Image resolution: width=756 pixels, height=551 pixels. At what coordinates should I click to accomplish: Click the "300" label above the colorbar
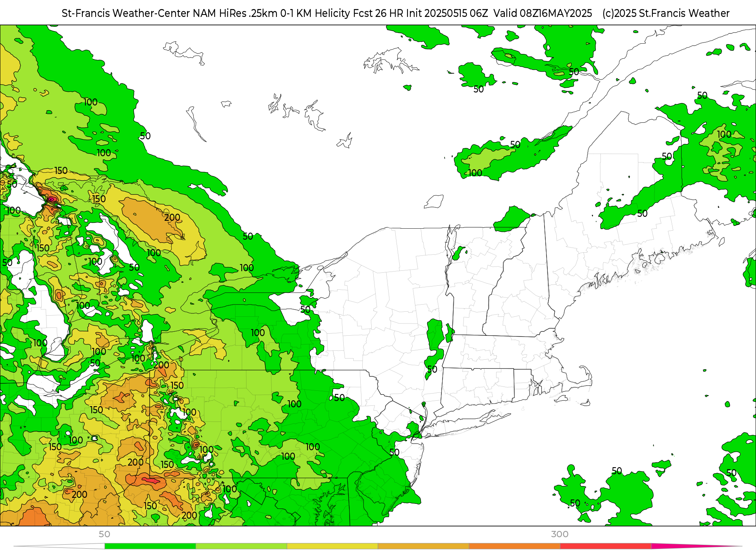[560, 534]
